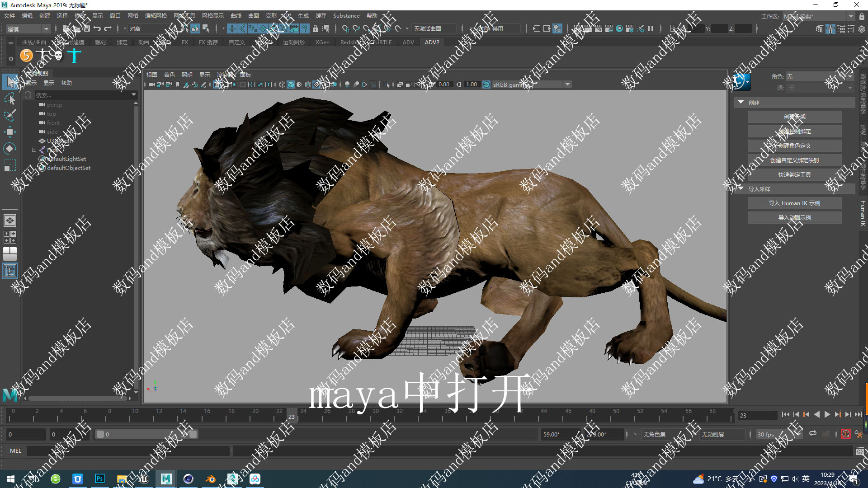868x488 pixels.
Task: Click the 快速绑定工具 button
Action: click(794, 175)
